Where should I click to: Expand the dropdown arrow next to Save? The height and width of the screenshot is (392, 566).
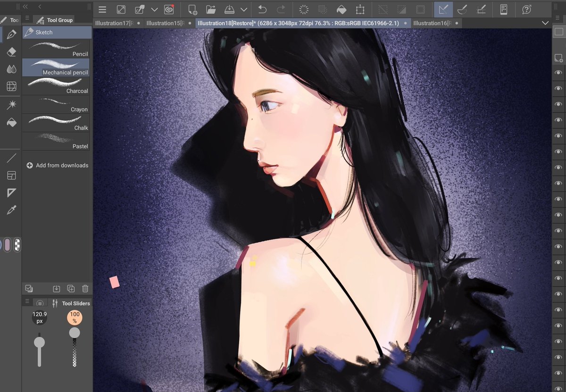point(243,9)
